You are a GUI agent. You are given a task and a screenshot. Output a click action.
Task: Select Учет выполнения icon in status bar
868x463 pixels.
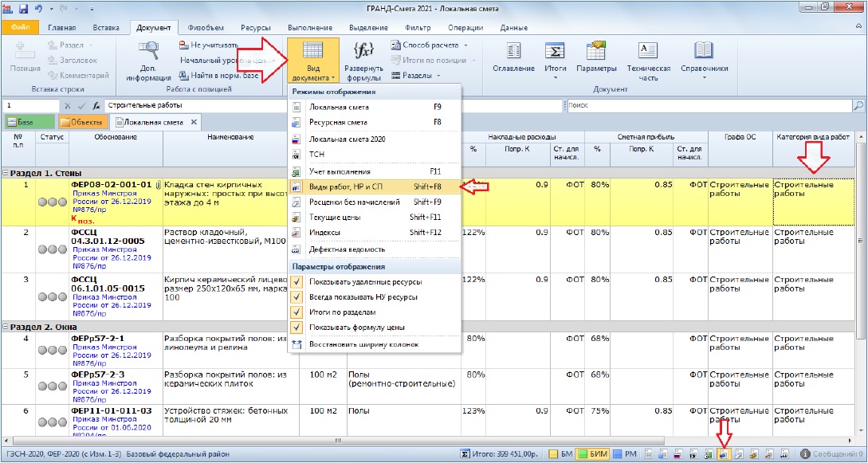click(x=709, y=454)
